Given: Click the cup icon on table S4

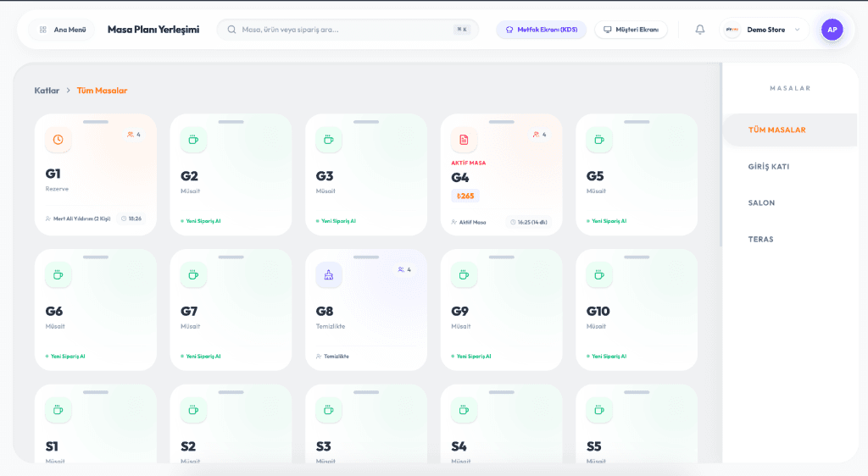Looking at the screenshot, I should click(464, 410).
